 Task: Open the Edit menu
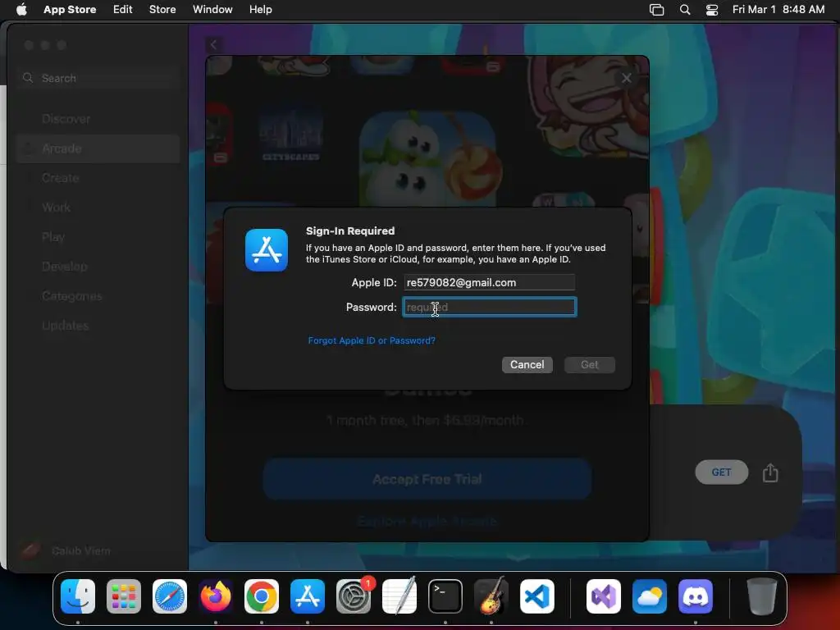tap(123, 9)
